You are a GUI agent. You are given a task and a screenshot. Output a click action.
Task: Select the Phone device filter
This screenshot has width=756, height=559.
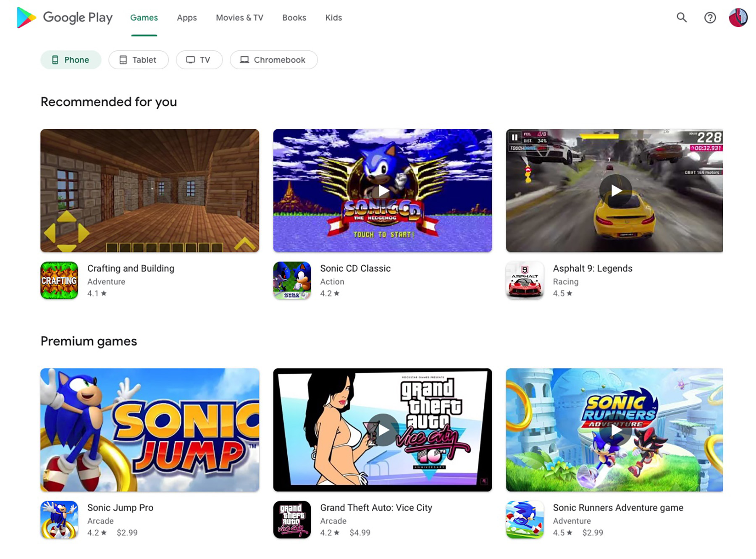coord(71,60)
